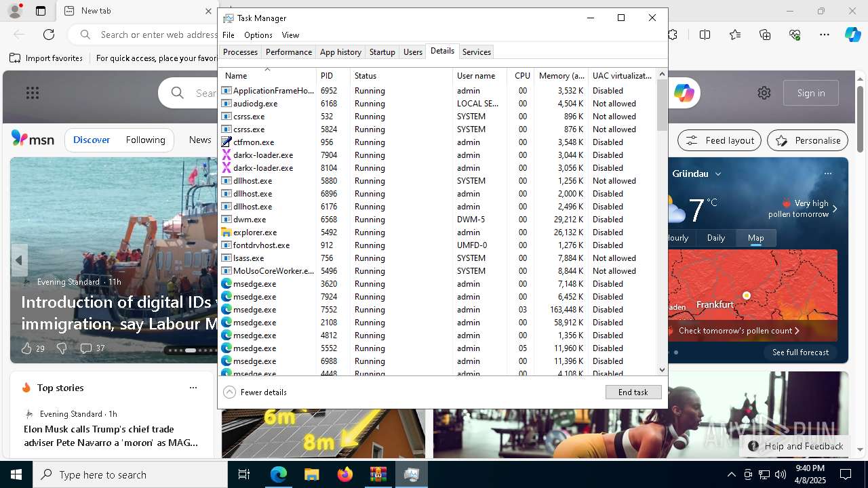Collapse Task Manager with Fewer details

click(255, 392)
